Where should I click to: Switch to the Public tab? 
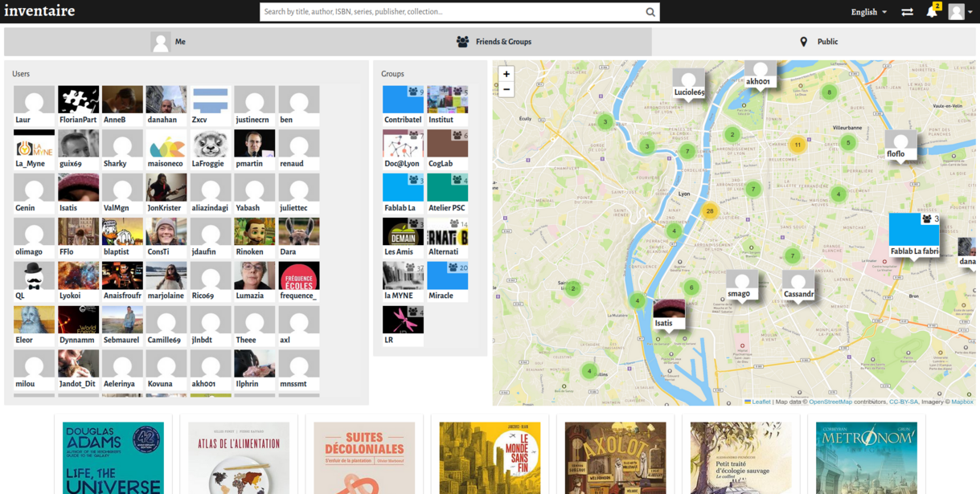(x=818, y=42)
